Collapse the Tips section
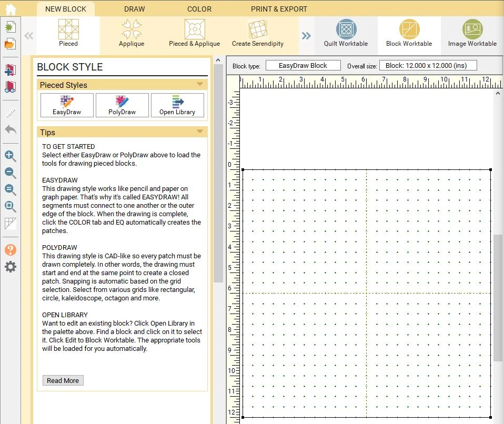The width and height of the screenshot is (504, 424). tap(199, 132)
